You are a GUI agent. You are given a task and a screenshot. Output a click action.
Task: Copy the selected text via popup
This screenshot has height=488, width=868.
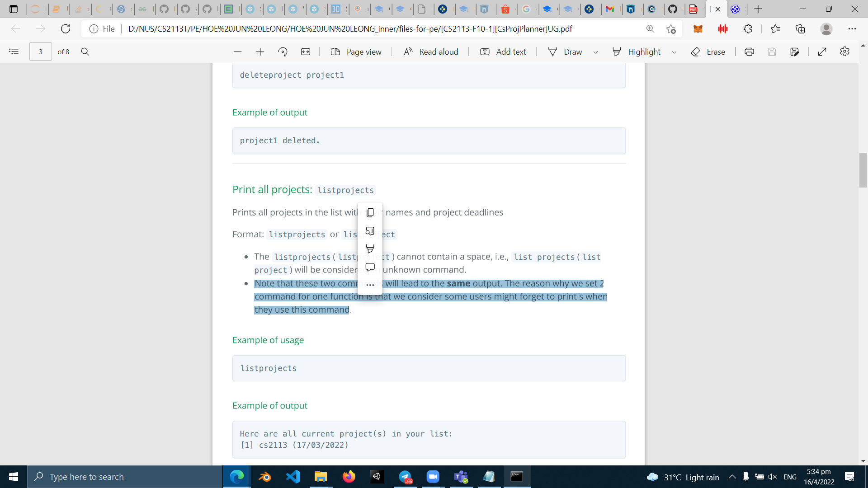pos(370,212)
